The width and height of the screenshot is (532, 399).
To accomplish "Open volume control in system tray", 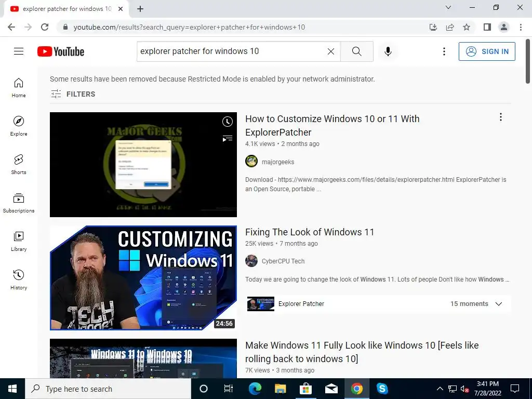I will 464,389.
